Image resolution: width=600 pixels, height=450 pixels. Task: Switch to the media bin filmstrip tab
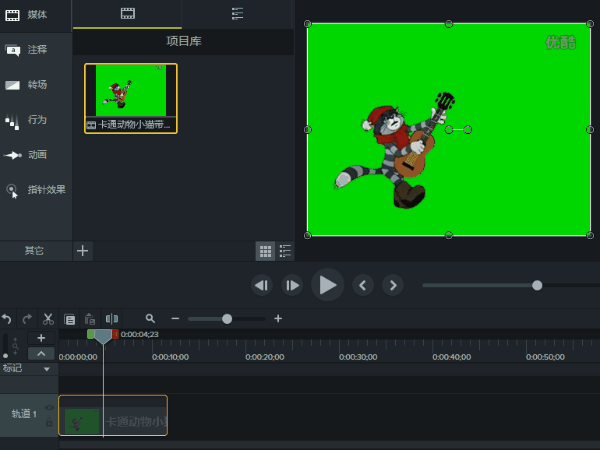127,14
